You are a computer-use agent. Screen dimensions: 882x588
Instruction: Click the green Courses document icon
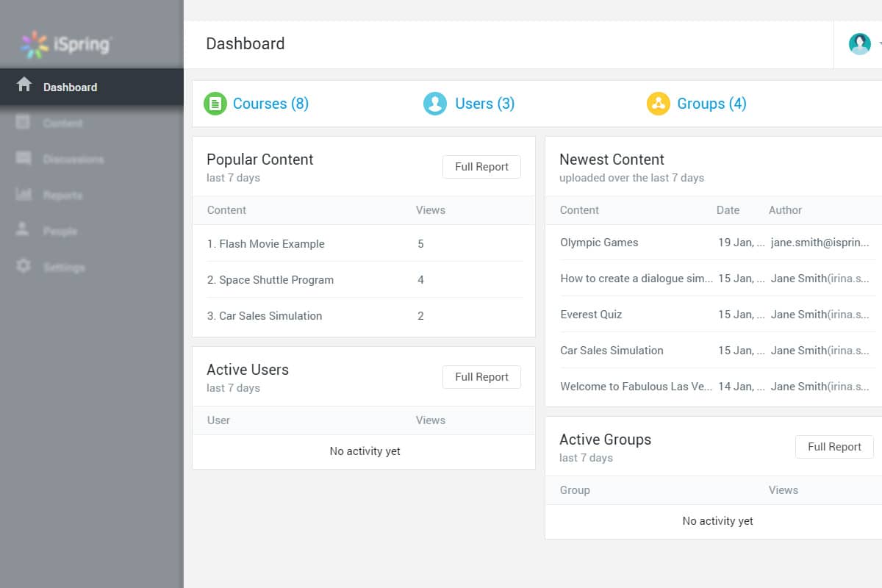[215, 104]
